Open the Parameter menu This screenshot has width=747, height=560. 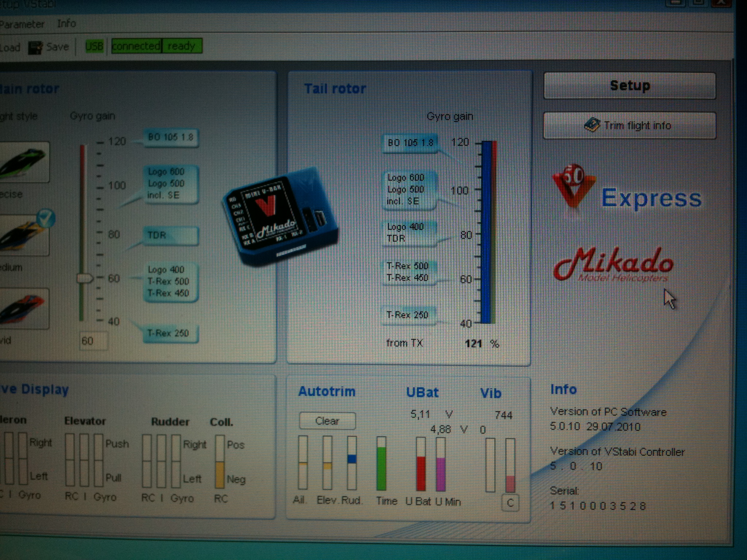(22, 24)
